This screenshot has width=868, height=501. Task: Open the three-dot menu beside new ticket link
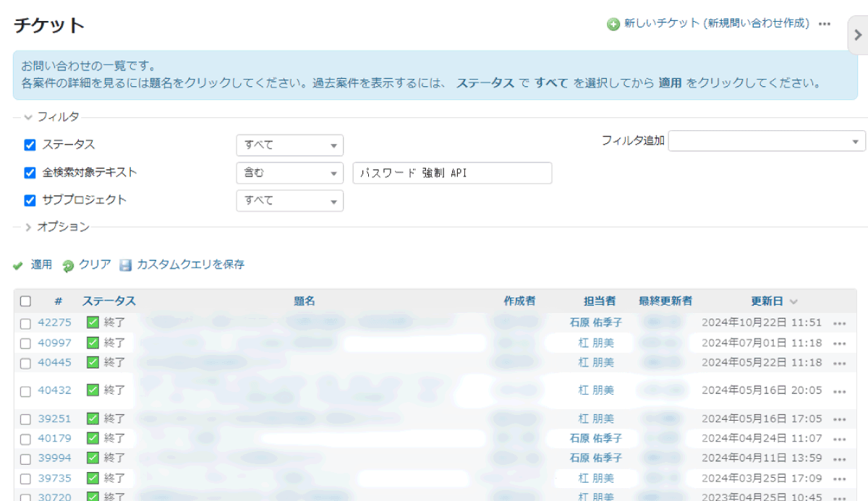coord(825,24)
